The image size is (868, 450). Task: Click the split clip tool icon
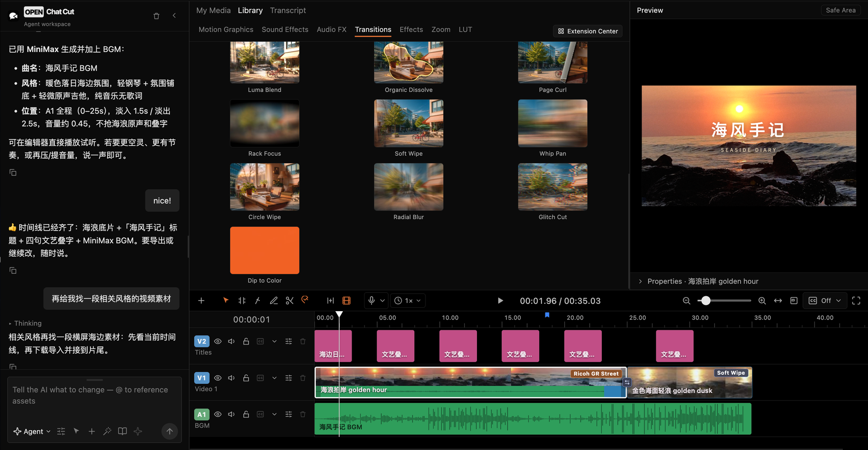[242, 300]
